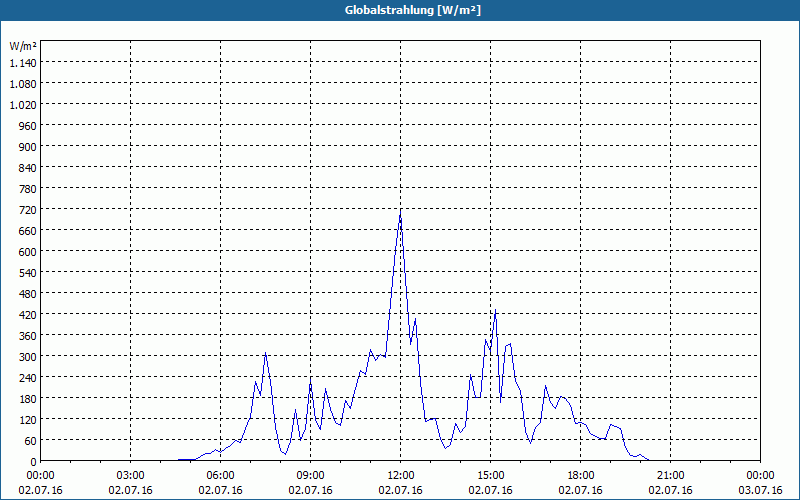Click the 420 y-axis label

28,315
